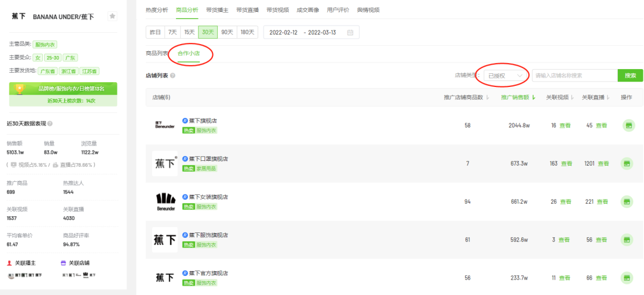Switch to 热度分析 tab
The image size is (644, 295).
(x=156, y=10)
